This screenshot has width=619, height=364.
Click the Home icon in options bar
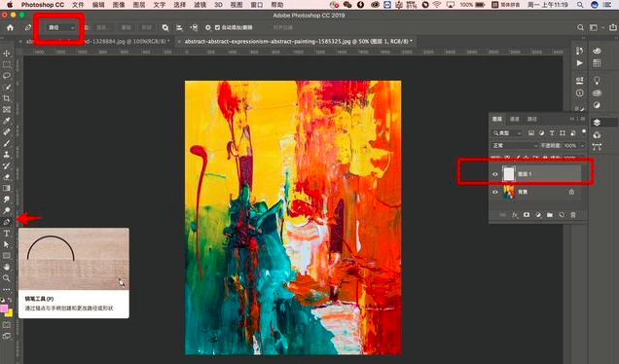10,27
